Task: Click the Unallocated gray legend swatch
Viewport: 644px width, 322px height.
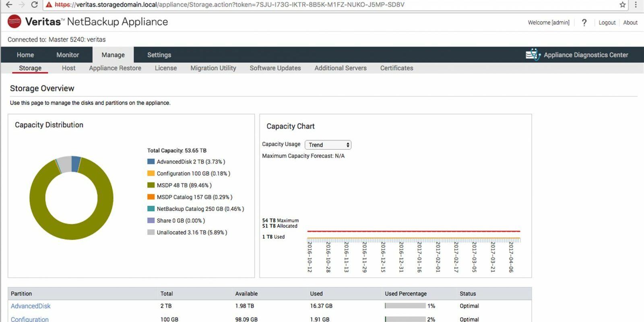Action: tap(151, 232)
